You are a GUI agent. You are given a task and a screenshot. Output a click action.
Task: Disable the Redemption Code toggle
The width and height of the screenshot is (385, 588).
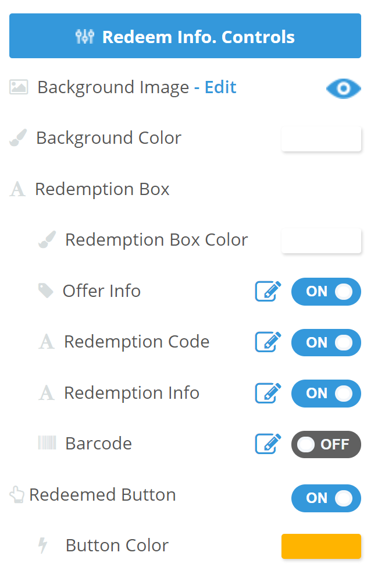coord(326,343)
